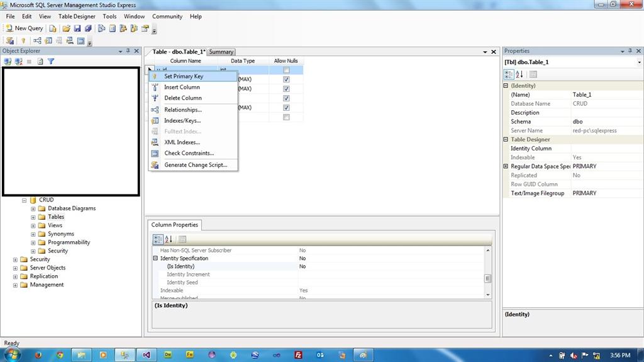Open the Table Designer menu
This screenshot has width=644, height=362.
coord(77,16)
